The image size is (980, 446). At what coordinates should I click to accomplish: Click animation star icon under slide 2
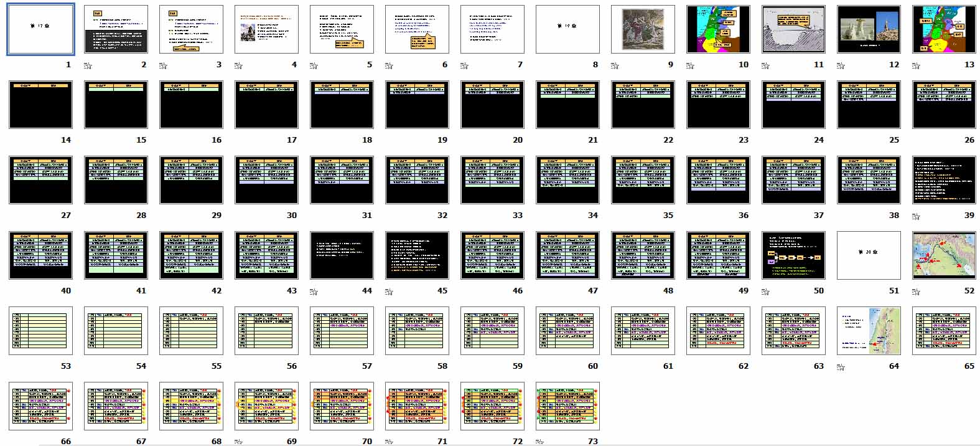(88, 65)
